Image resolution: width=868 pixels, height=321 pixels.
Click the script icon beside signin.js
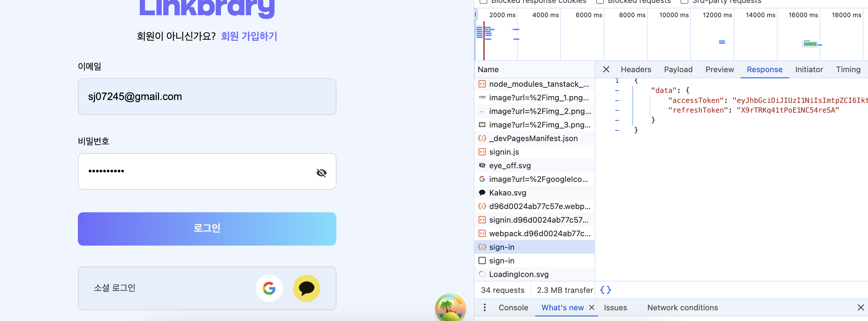pyautogui.click(x=482, y=152)
